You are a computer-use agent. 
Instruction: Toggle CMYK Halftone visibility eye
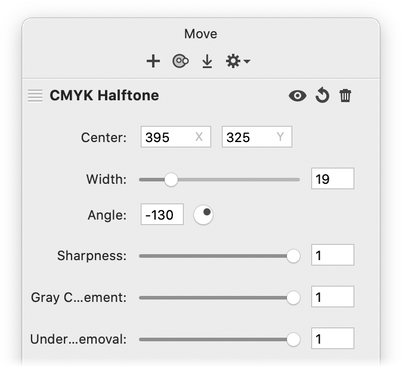297,96
